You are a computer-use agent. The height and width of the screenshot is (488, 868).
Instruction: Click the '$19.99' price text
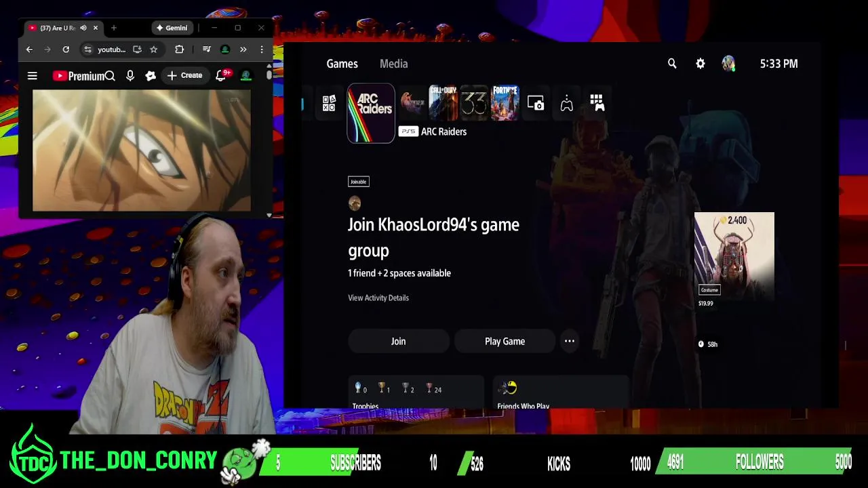706,304
